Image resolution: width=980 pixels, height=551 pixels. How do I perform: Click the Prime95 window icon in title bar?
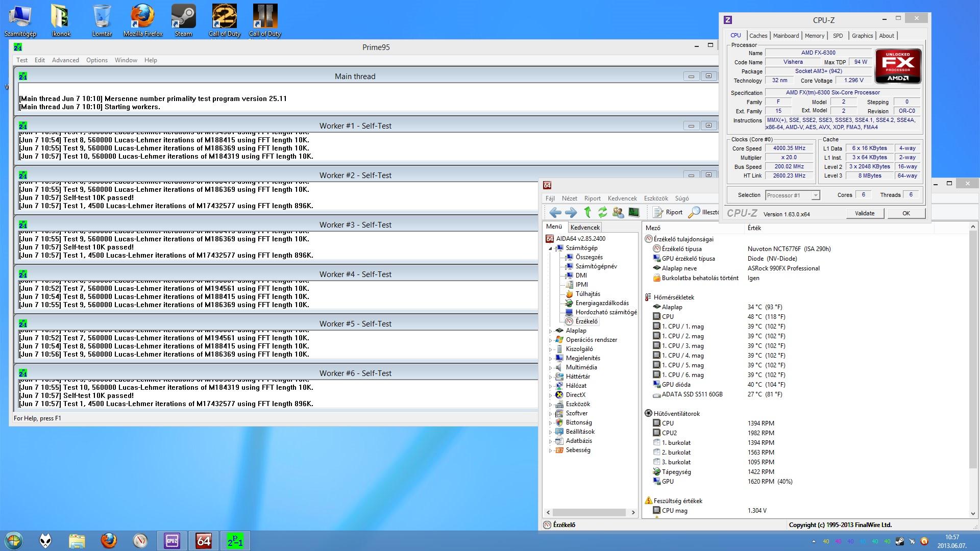18,47
